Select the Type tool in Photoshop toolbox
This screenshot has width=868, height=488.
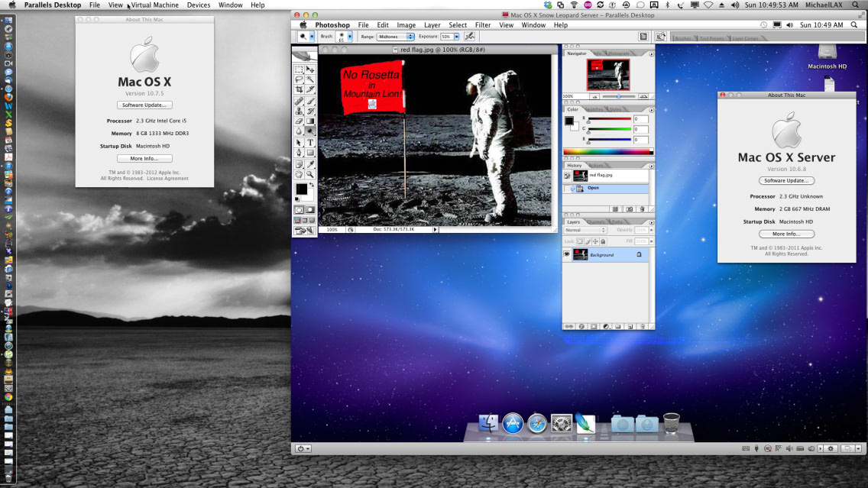click(310, 143)
